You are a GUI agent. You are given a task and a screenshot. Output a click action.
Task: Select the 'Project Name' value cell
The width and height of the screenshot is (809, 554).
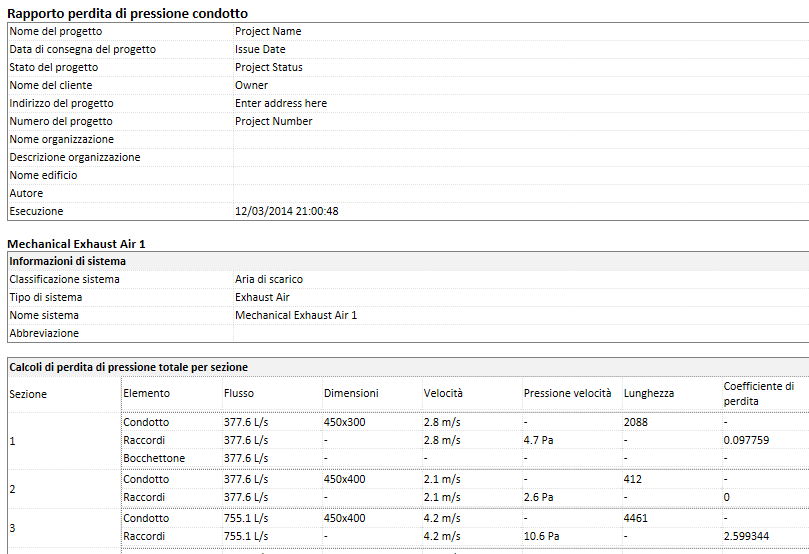[268, 31]
